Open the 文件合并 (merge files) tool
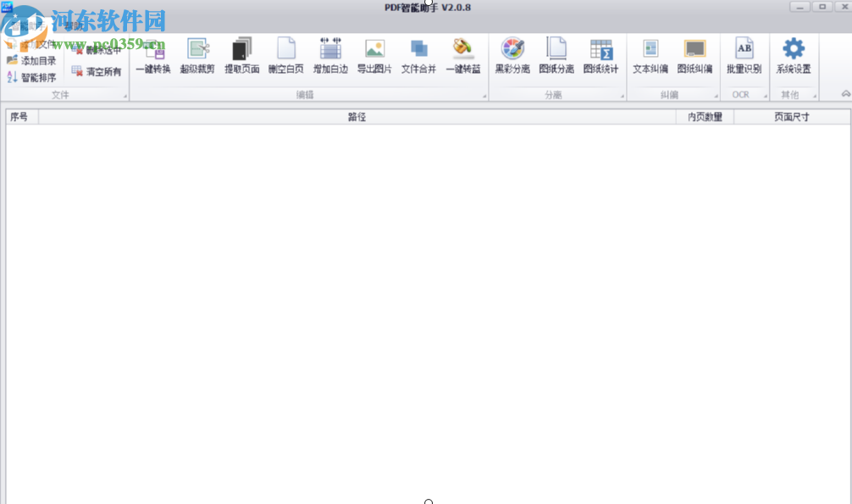The height and width of the screenshot is (504, 852). click(418, 56)
